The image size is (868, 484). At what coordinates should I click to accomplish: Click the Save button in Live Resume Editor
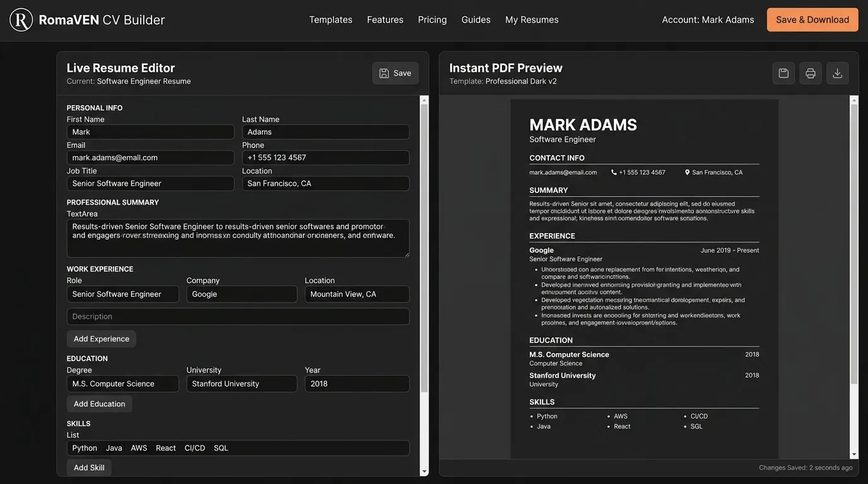pyautogui.click(x=396, y=73)
